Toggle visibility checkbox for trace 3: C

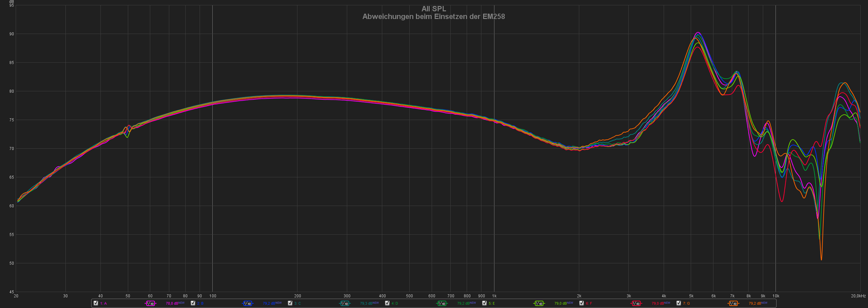tap(290, 303)
